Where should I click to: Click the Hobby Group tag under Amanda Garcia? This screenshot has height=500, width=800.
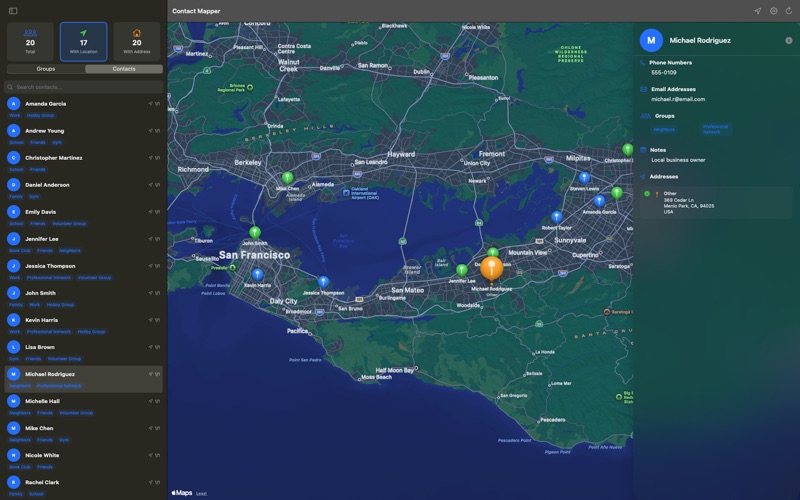(40, 115)
